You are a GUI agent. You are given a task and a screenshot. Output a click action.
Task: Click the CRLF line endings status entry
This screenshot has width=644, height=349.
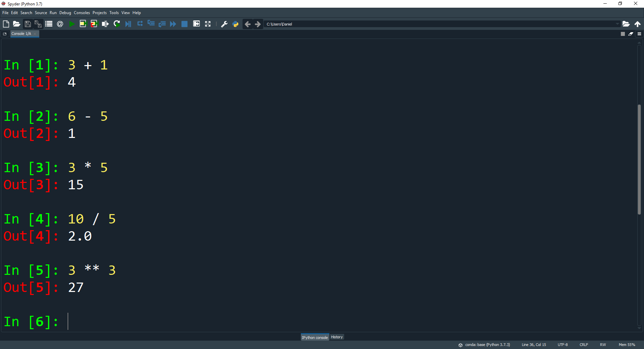point(584,345)
